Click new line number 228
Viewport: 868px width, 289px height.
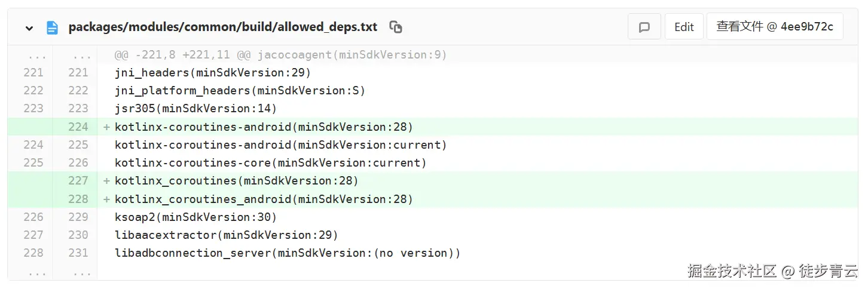(x=78, y=199)
